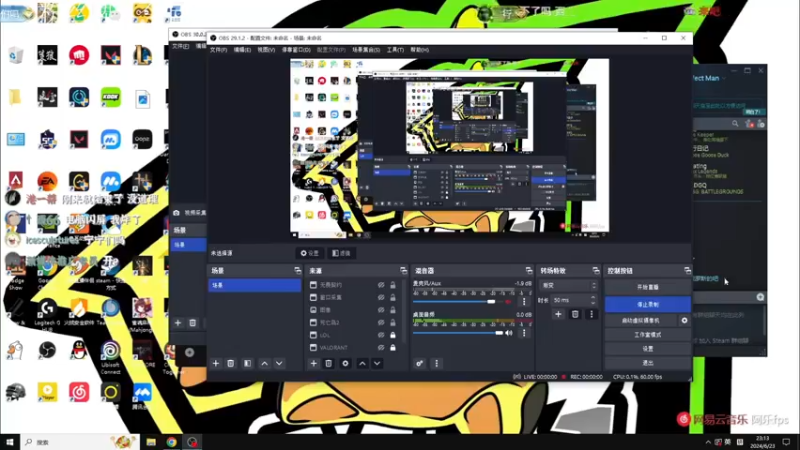
Task: Click 开始直播 start streaming button
Action: pyautogui.click(x=647, y=287)
